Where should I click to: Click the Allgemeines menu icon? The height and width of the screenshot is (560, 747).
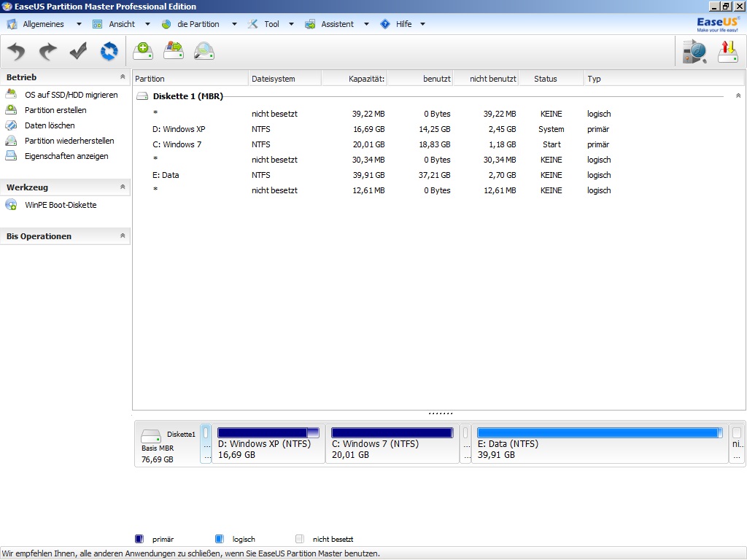click(x=12, y=24)
